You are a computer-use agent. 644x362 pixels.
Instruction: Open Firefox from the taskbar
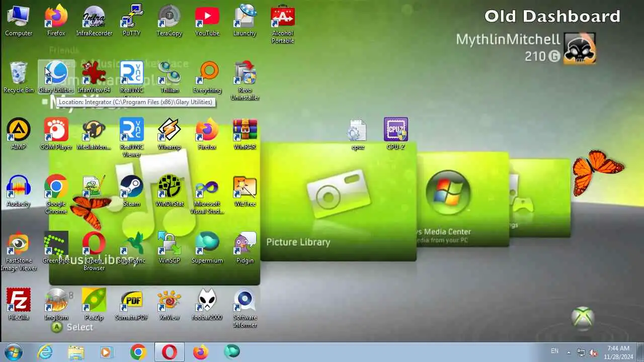(201, 352)
